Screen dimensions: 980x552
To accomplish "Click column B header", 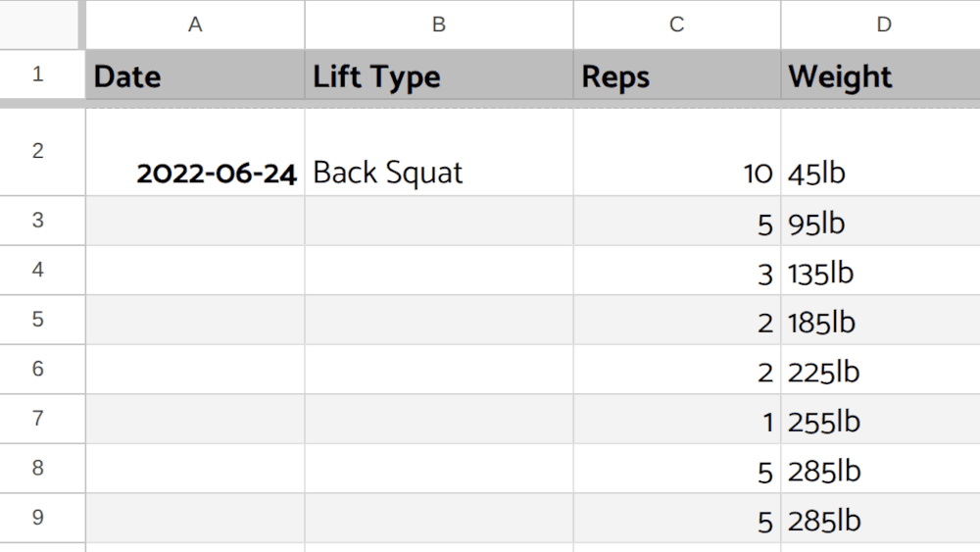I will tap(438, 25).
